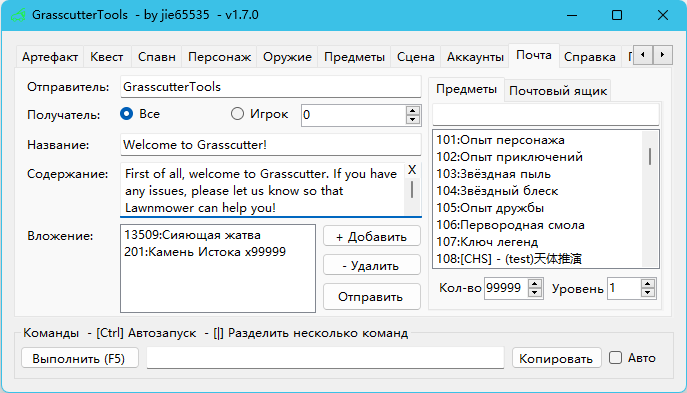687x393 pixels.
Task: Click the Название title field
Action: 271,145
